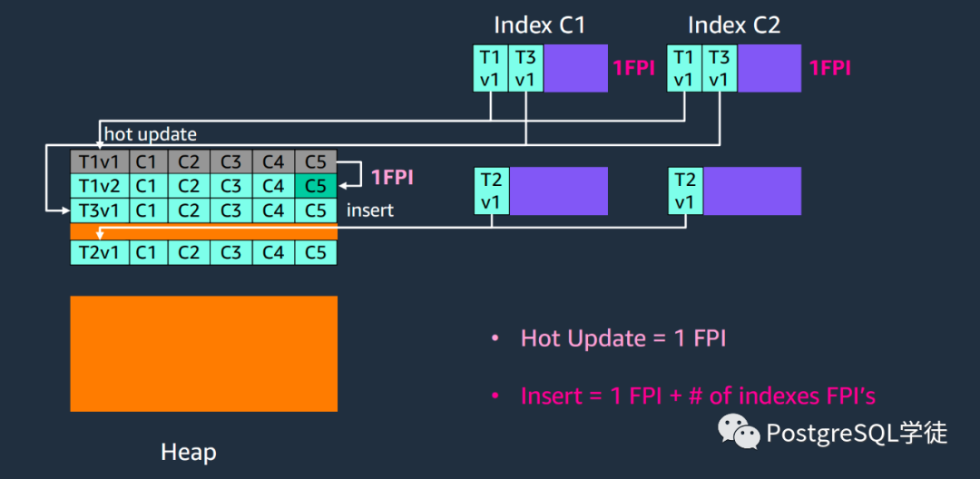Click the "Hot Update = 1 FPI" bullet

[x=623, y=338]
